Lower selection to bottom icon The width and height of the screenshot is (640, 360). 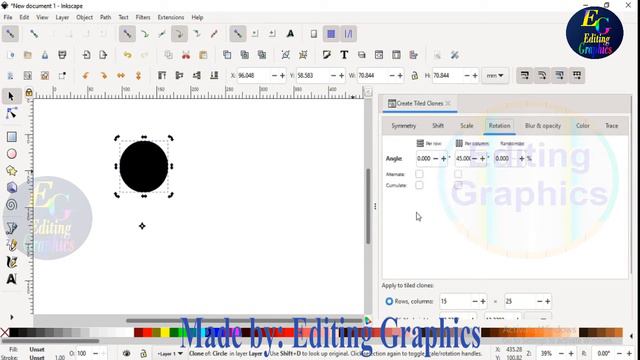214,76
